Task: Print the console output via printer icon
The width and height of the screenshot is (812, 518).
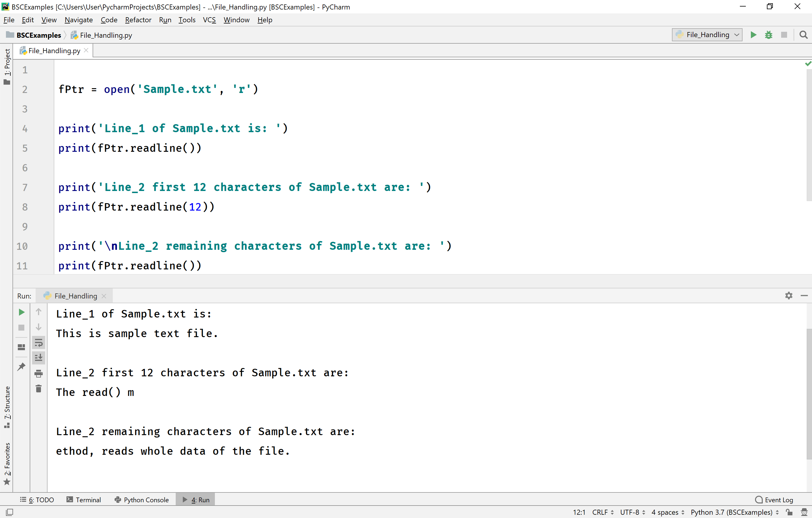Action: click(x=39, y=373)
